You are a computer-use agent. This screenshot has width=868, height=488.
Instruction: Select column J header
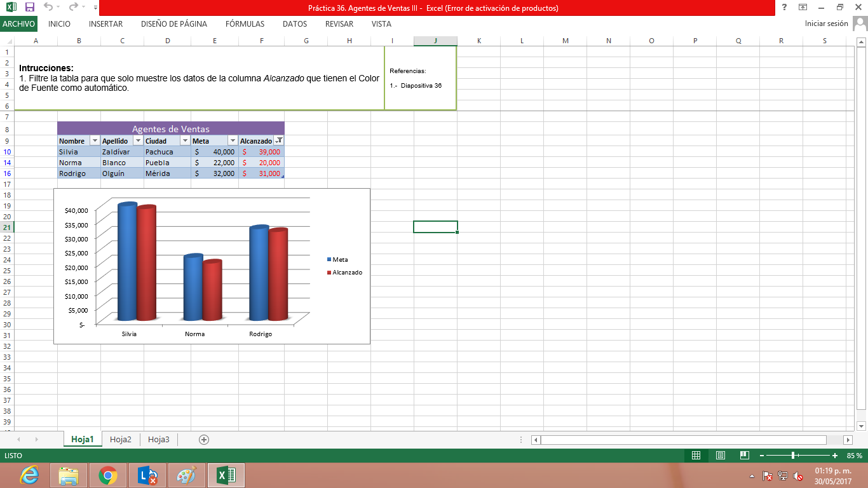coord(435,41)
